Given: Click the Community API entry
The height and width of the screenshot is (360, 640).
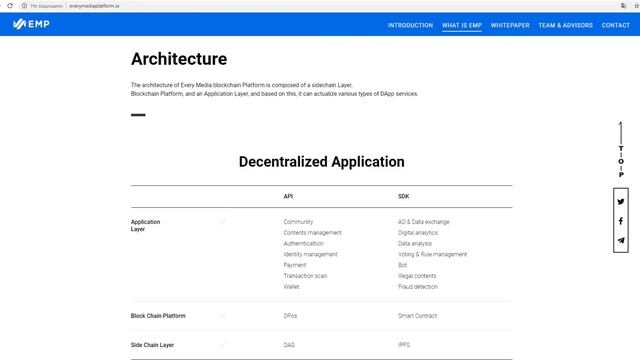Looking at the screenshot, I should pyautogui.click(x=298, y=222).
